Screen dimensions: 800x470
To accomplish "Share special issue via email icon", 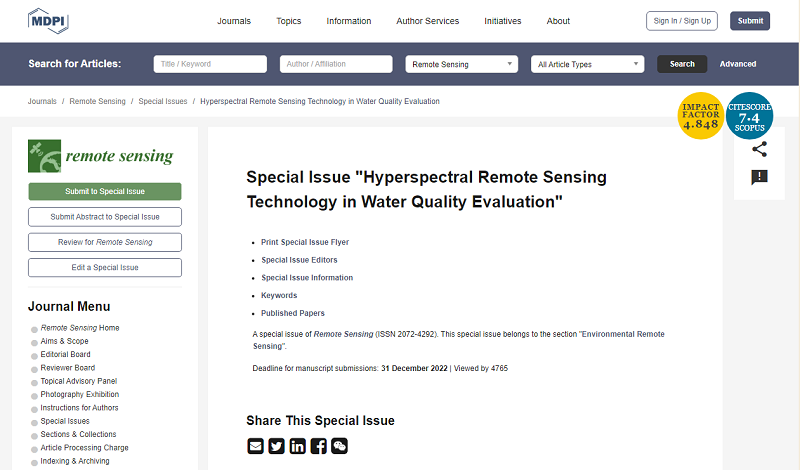I will pos(255,446).
